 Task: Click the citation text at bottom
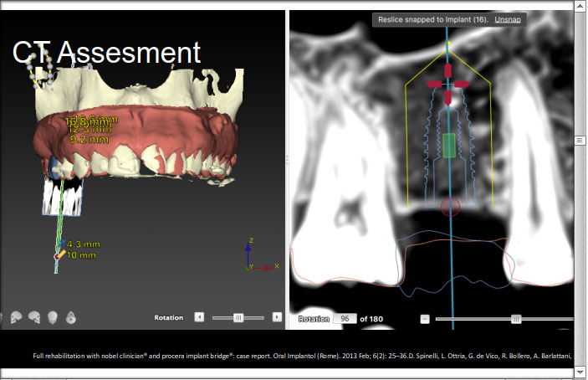point(302,356)
